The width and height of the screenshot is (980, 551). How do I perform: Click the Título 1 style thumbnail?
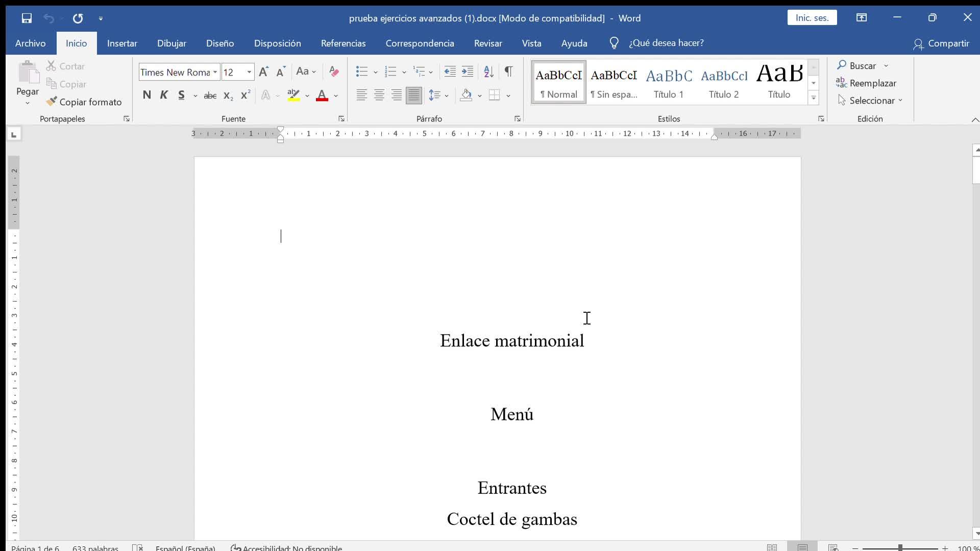click(669, 83)
